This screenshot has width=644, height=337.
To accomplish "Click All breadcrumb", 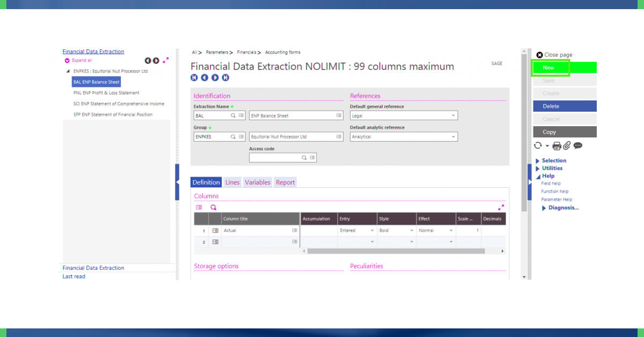I will (194, 52).
